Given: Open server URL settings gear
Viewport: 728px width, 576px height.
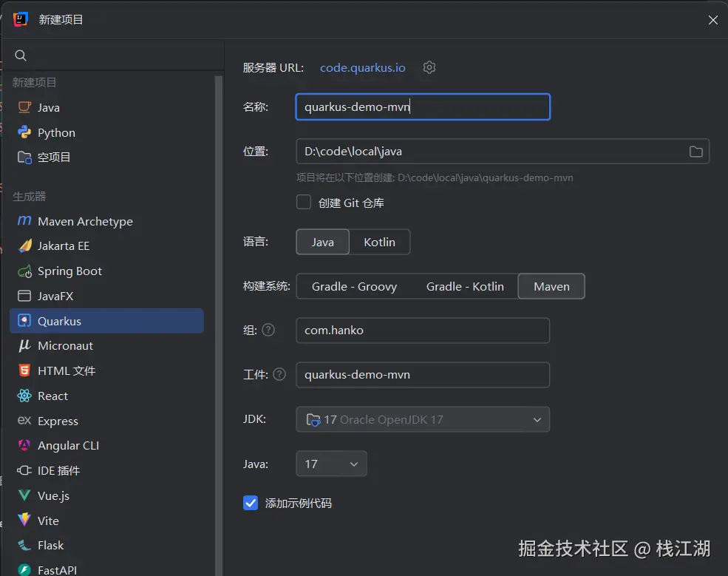Looking at the screenshot, I should [x=429, y=67].
